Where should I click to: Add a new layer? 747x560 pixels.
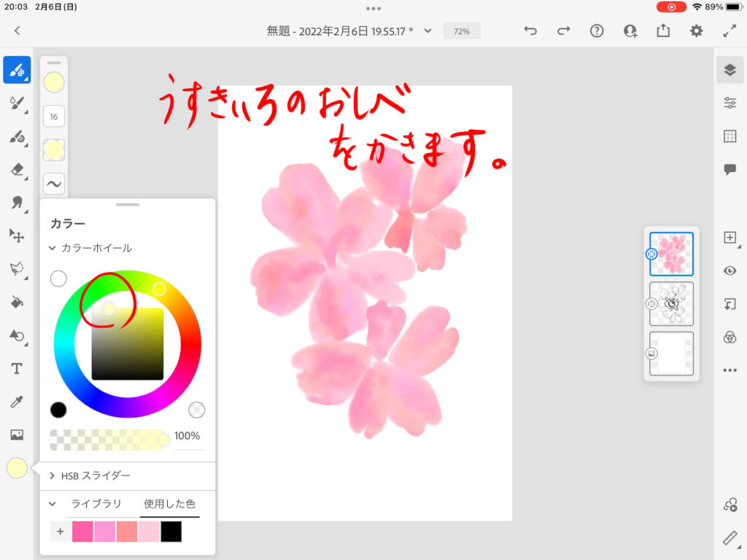click(729, 238)
